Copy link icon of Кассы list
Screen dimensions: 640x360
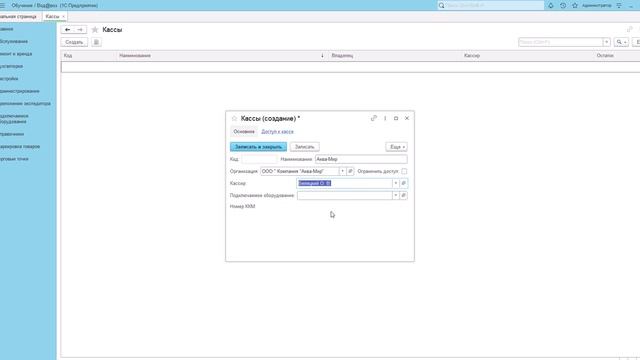pyautogui.click(x=630, y=29)
